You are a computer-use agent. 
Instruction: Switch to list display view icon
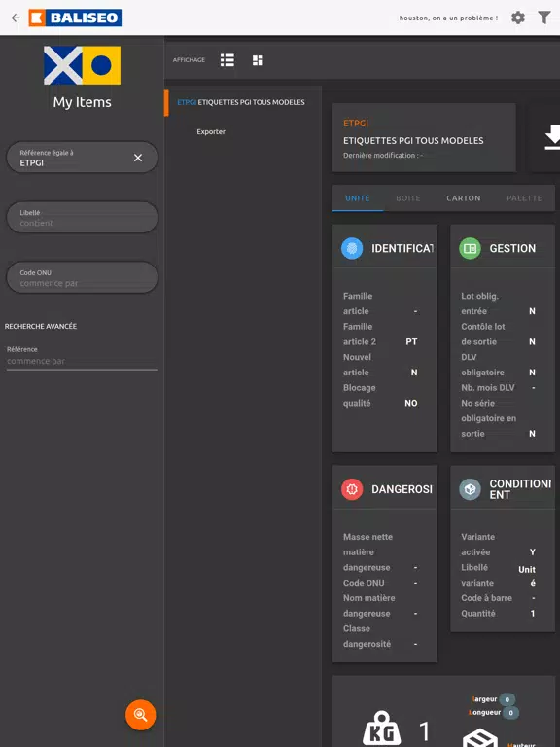[227, 60]
